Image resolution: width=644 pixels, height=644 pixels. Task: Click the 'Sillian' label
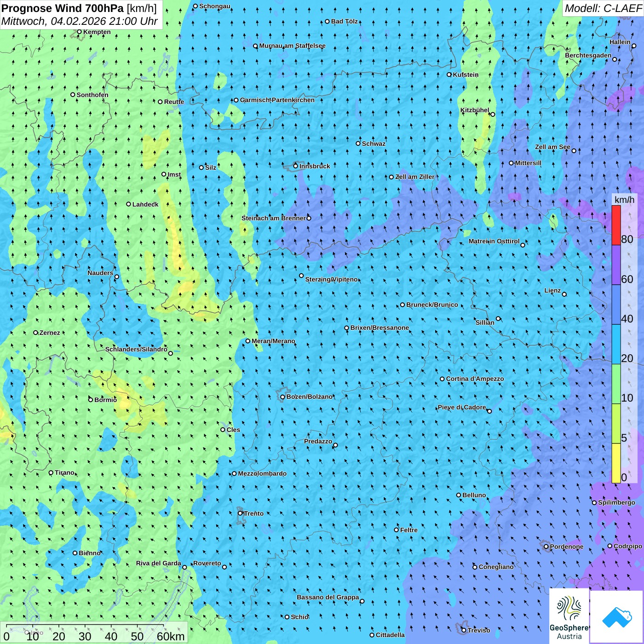coord(485,322)
